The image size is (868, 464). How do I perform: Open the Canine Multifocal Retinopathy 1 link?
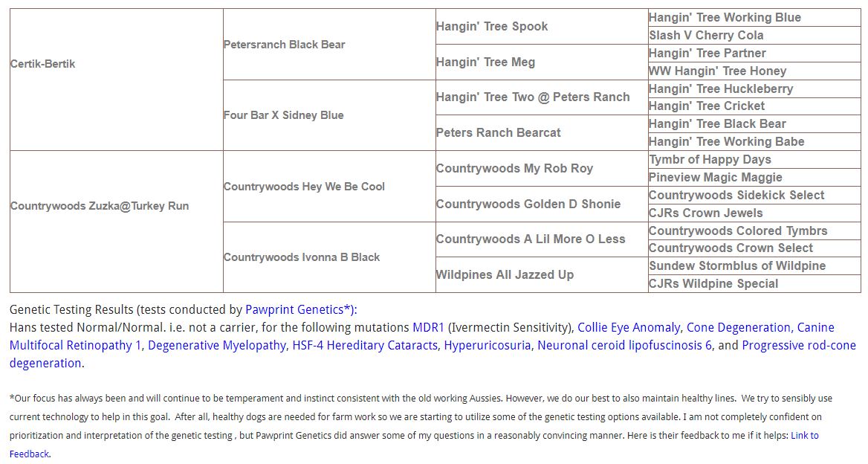click(x=75, y=345)
